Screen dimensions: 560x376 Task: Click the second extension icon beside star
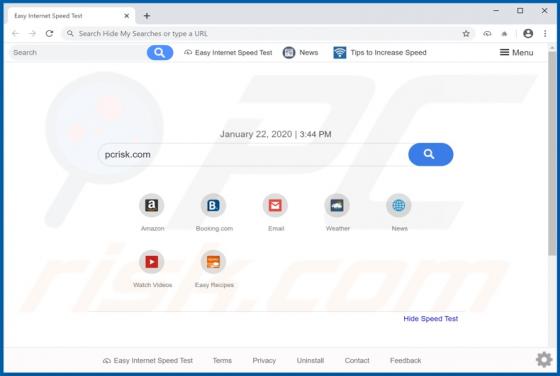click(x=504, y=34)
